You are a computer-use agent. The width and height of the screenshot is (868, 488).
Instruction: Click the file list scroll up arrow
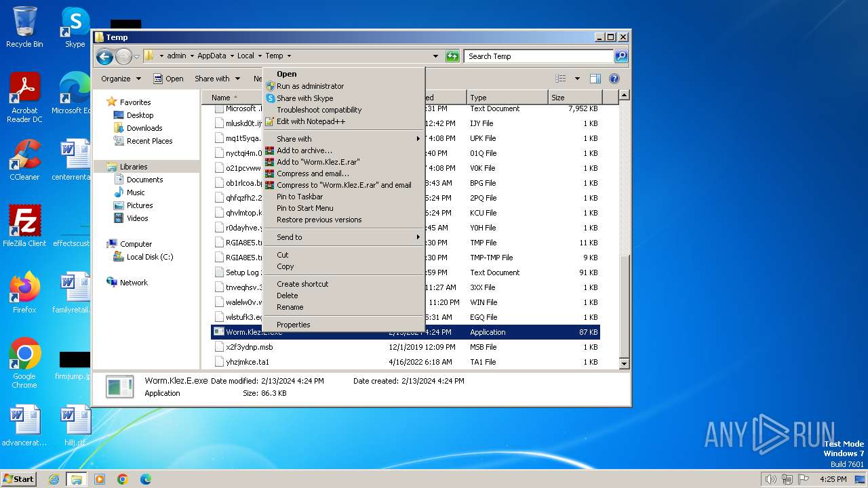(x=625, y=96)
